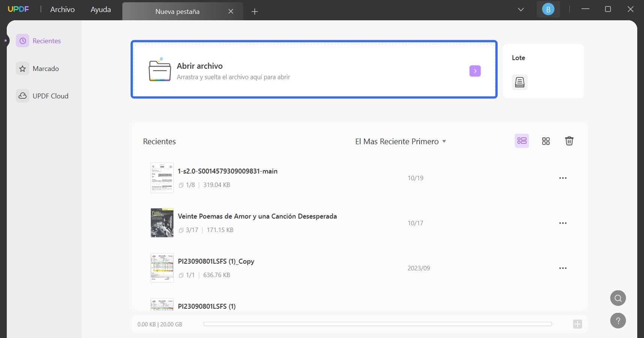Open El Mas Reciente Primero sort dropdown
The height and width of the screenshot is (338, 644).
(401, 141)
